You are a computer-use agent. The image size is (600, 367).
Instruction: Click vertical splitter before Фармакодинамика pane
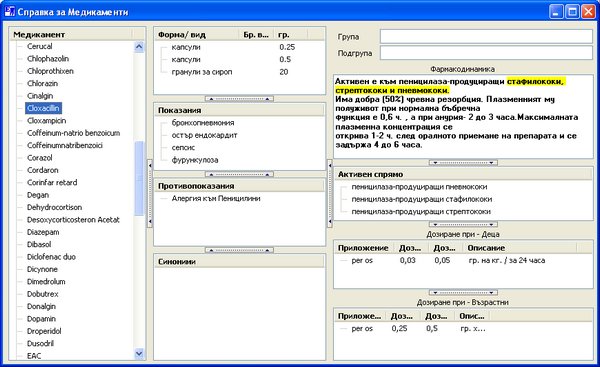[x=329, y=193]
